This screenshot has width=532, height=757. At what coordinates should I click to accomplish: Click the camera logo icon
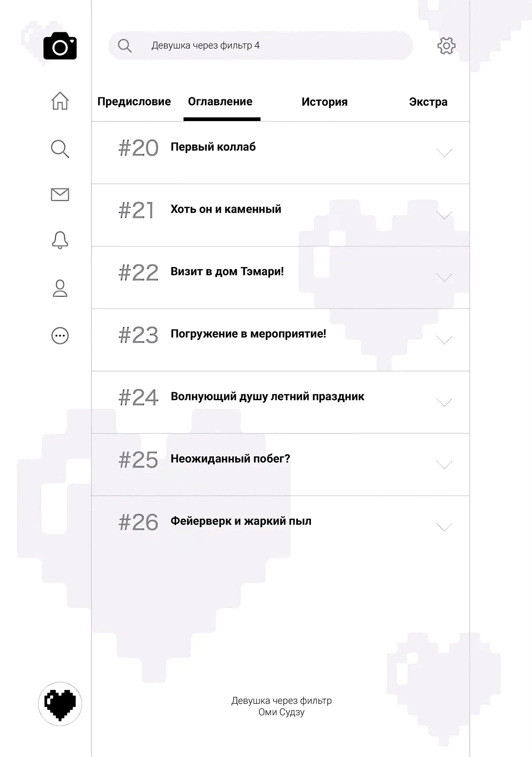(60, 46)
